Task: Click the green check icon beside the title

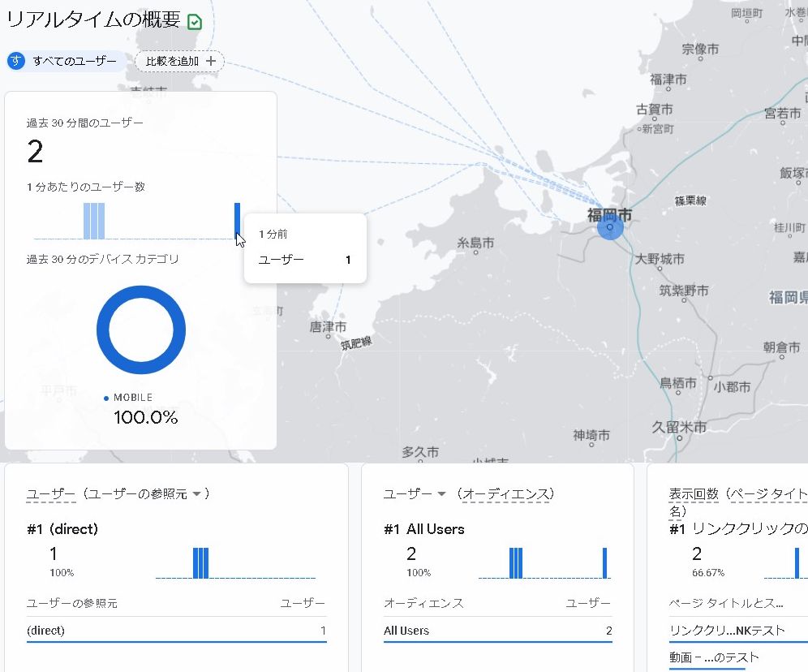Action: point(195,22)
